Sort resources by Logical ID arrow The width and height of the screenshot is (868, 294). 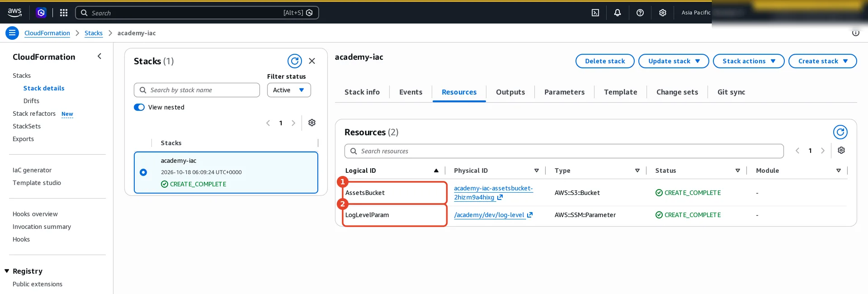pos(436,171)
